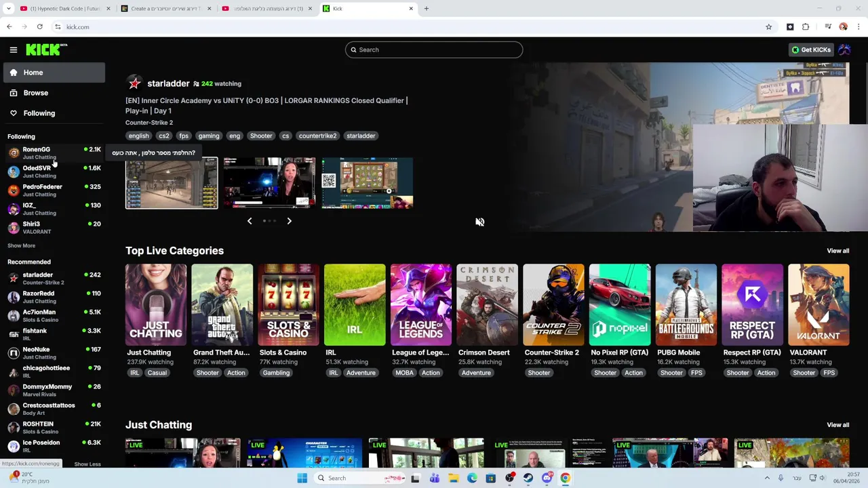
Task: Select third carousel thumbnail with slots game
Action: coord(367,183)
